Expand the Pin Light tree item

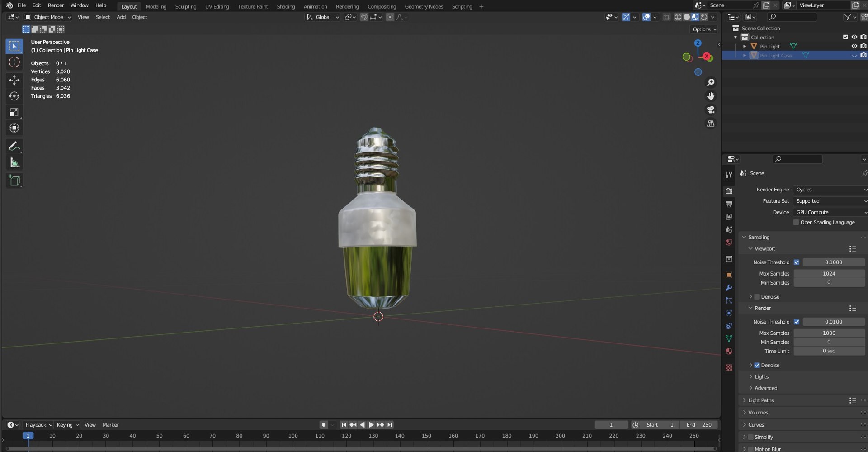(745, 47)
